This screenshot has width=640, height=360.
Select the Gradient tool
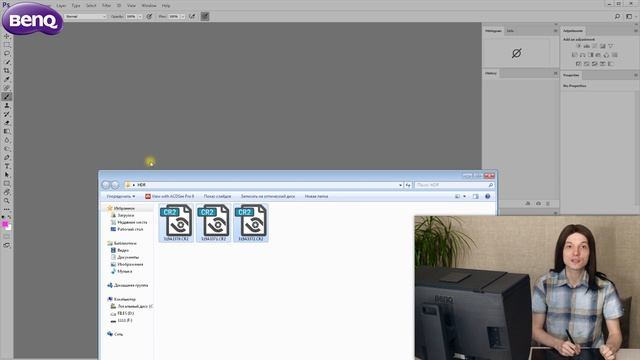coord(7,131)
